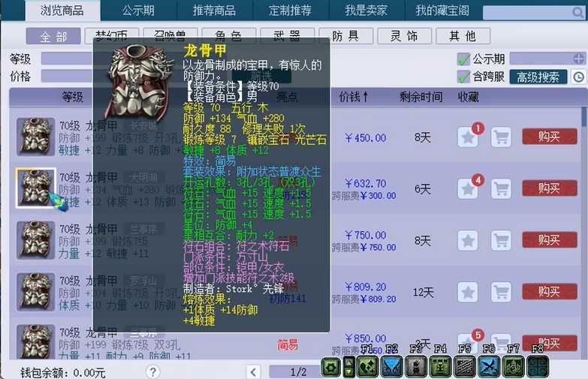Toggle the 含跨服 checkbox
The width and height of the screenshot is (588, 379).
pyautogui.click(x=463, y=77)
